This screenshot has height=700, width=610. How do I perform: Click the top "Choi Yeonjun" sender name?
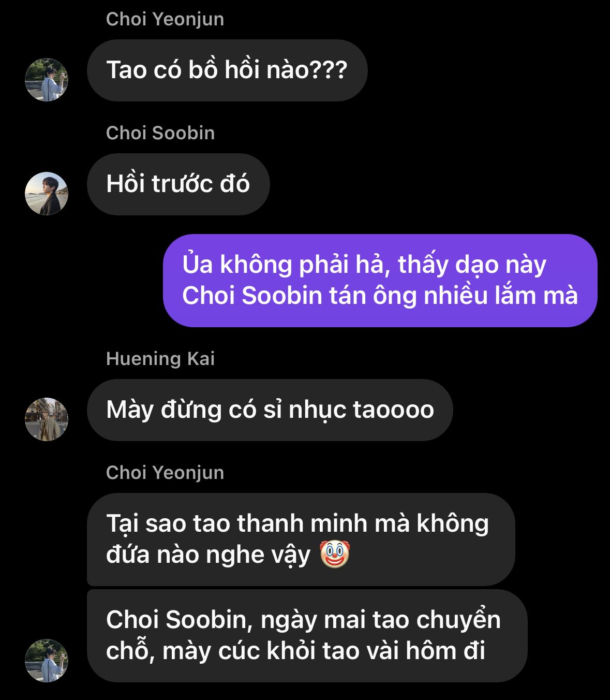click(165, 19)
